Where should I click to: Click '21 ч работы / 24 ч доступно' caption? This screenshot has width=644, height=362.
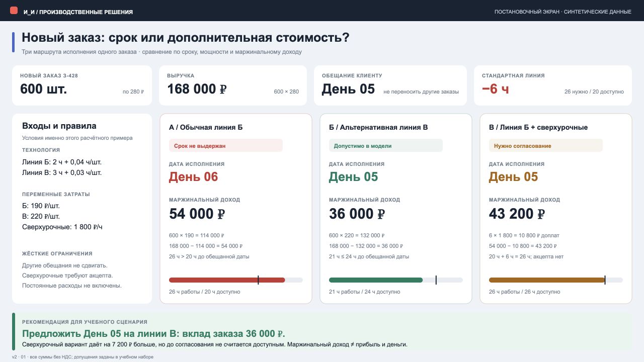point(365,292)
